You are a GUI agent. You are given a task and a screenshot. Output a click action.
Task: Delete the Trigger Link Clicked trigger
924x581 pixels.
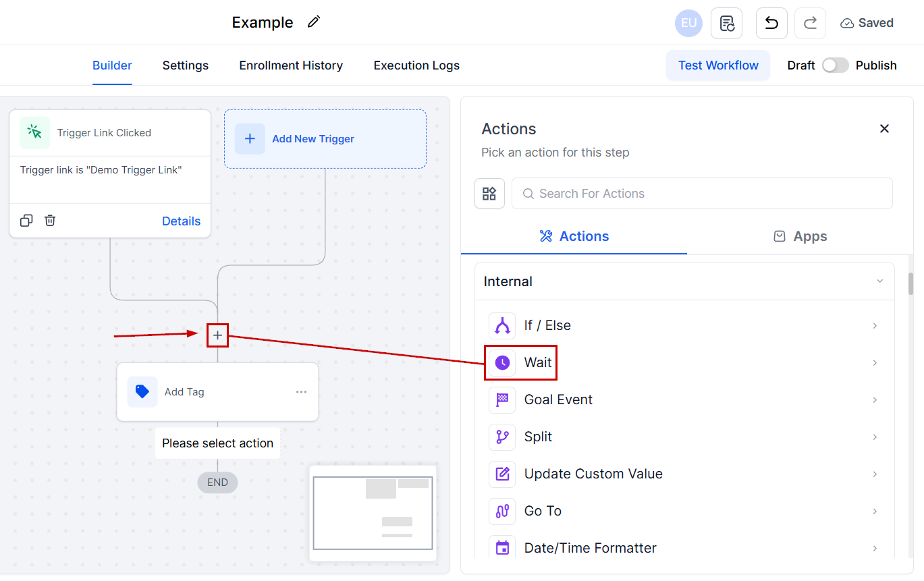coord(49,220)
